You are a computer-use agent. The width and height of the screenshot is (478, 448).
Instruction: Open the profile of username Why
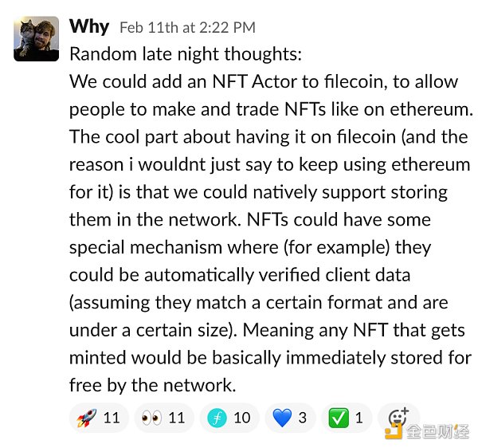88,26
